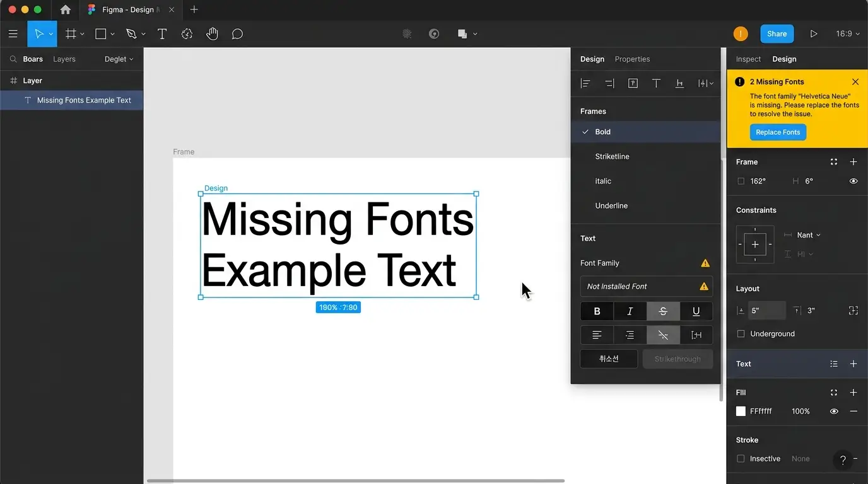Switch to the Properties tab
This screenshot has width=868, height=484.
point(632,59)
